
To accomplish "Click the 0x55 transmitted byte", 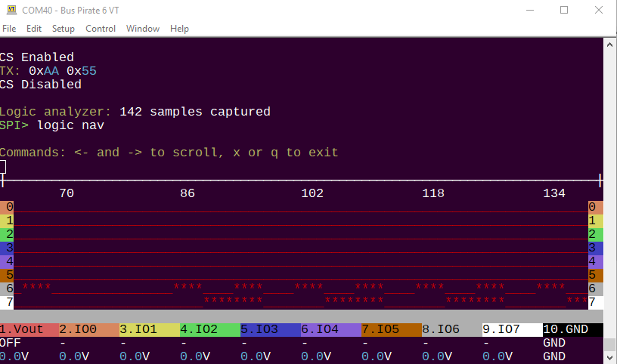I will pos(82,71).
